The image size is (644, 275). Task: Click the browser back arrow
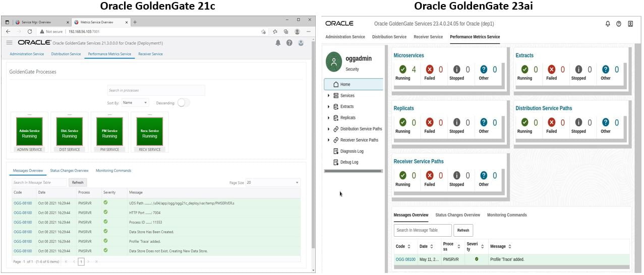tap(8, 31)
